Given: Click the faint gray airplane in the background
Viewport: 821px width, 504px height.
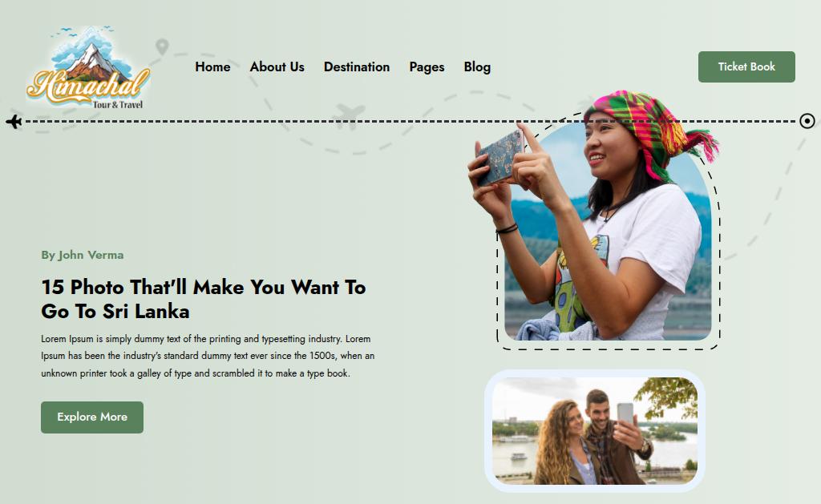Looking at the screenshot, I should [x=348, y=115].
